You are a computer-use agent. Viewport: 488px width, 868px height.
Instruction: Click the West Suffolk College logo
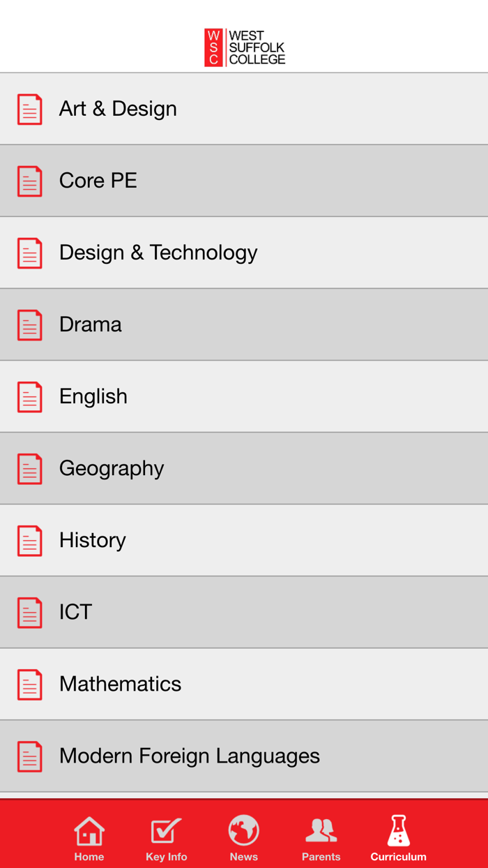point(245,47)
